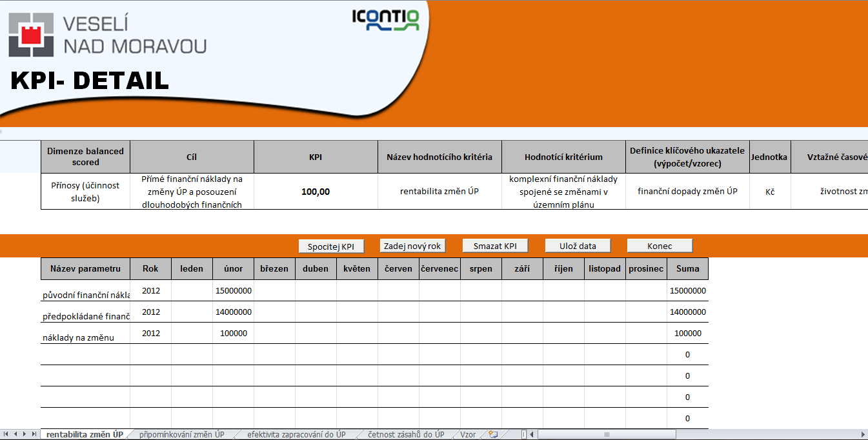Click the září column header

522,268
